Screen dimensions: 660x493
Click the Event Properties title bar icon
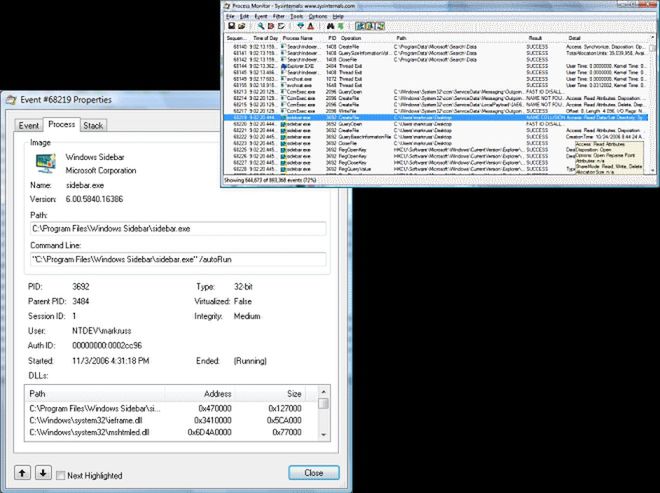(11, 100)
